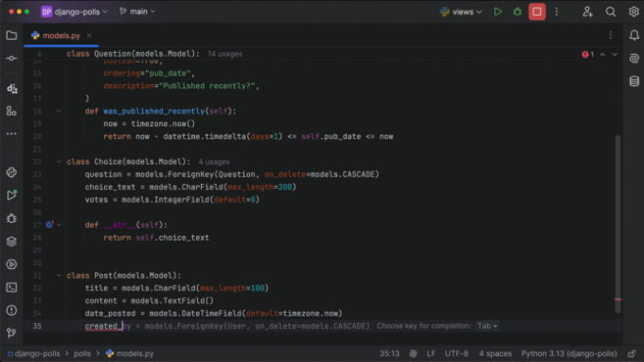644x362 pixels.
Task: Open the Problems tool window icon
Action: pos(11,310)
